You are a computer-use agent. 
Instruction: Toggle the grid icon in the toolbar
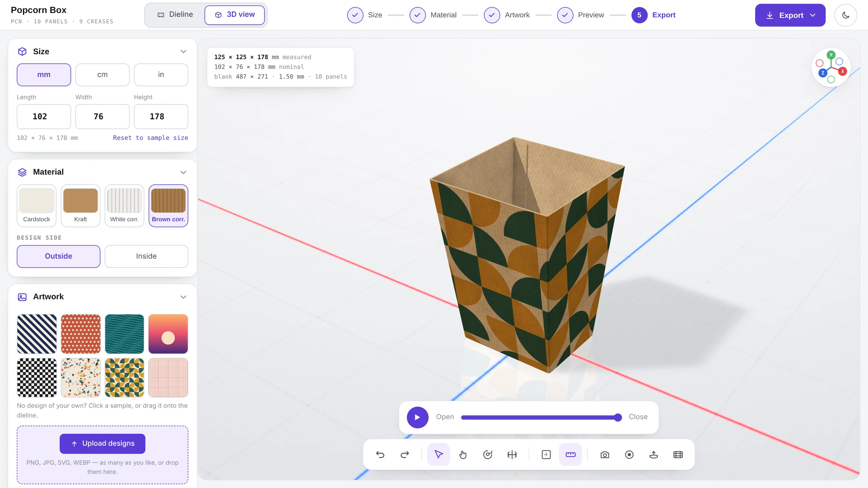click(x=678, y=454)
